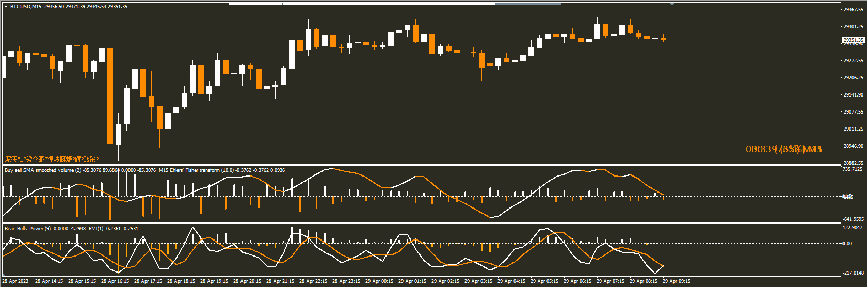The width and height of the screenshot is (868, 288).
Task: Click the 29401.25 price scale label
Action: coord(854,27)
